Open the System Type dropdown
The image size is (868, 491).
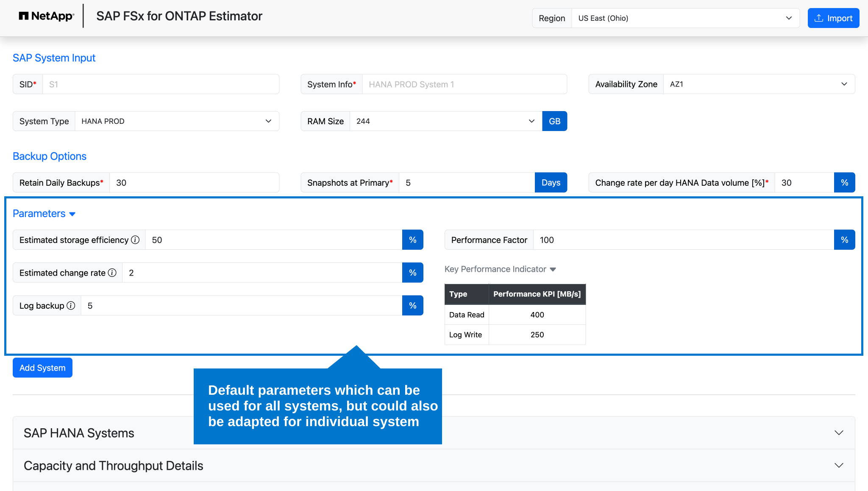[177, 121]
